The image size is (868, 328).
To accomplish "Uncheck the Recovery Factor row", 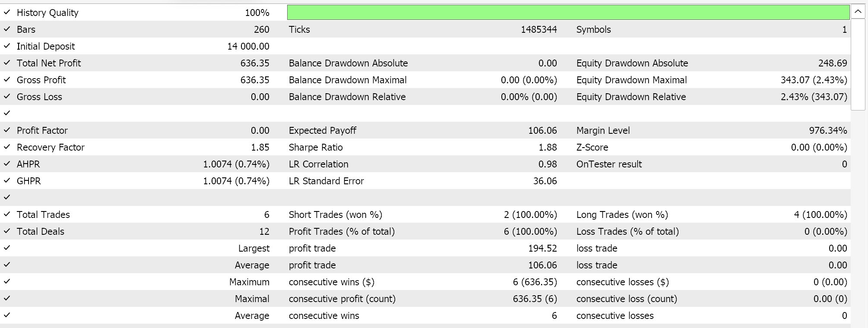I will pos(7,147).
